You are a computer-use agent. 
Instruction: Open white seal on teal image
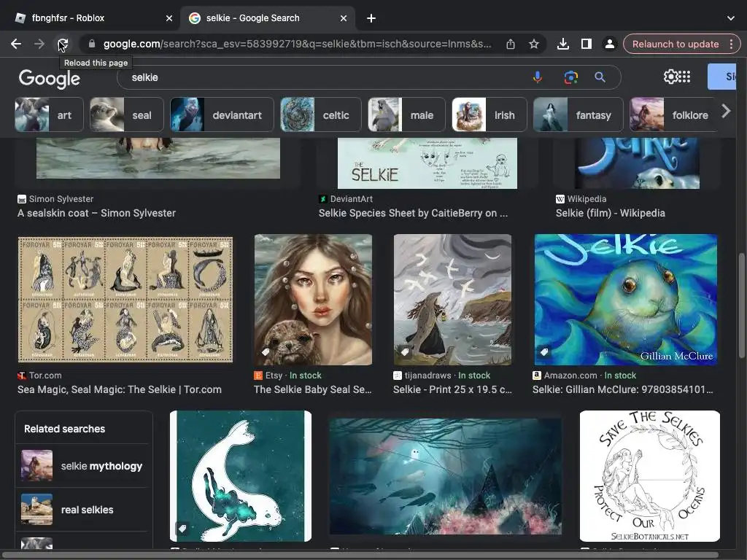coord(241,475)
